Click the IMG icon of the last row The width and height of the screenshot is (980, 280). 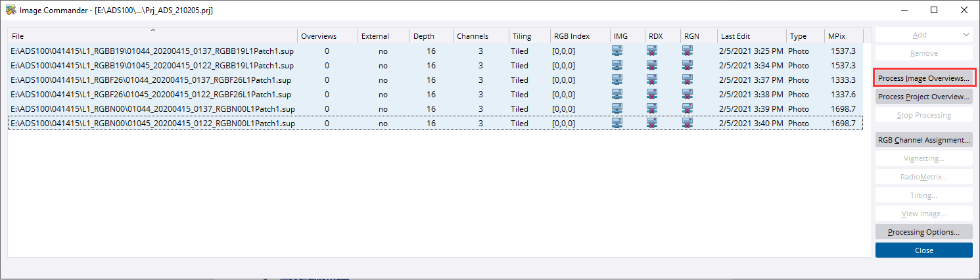[617, 124]
